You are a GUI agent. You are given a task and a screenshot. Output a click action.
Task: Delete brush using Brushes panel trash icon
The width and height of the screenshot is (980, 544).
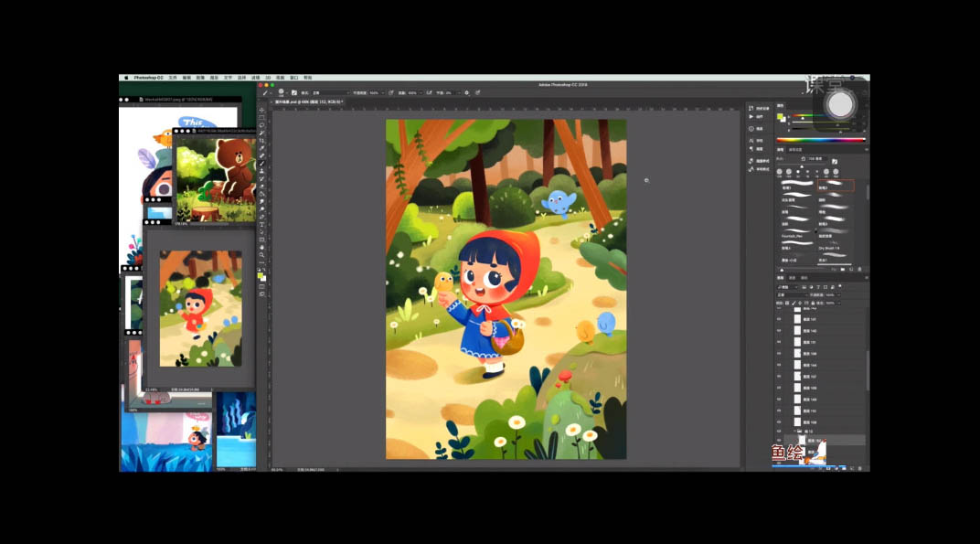pyautogui.click(x=860, y=270)
